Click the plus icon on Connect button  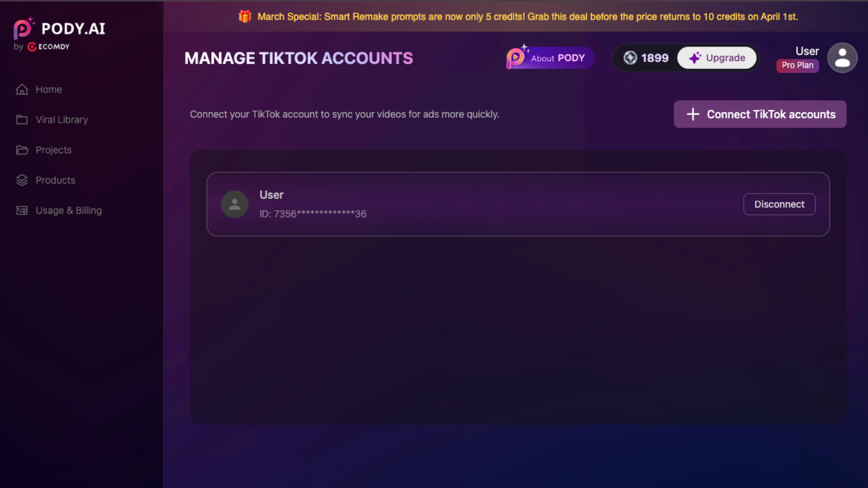pyautogui.click(x=693, y=114)
